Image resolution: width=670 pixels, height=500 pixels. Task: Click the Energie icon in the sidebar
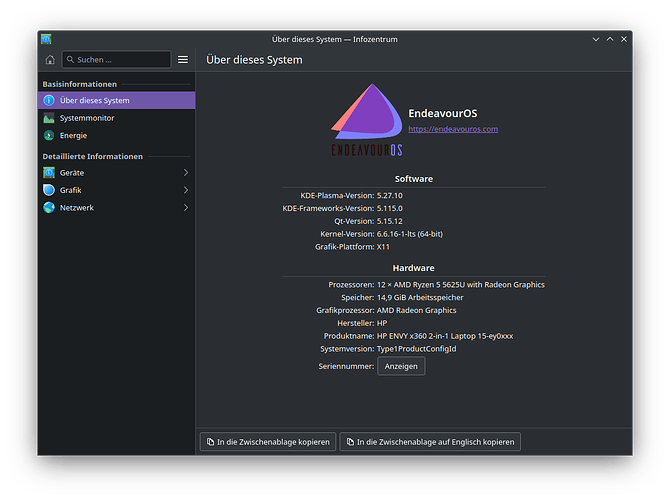point(49,135)
